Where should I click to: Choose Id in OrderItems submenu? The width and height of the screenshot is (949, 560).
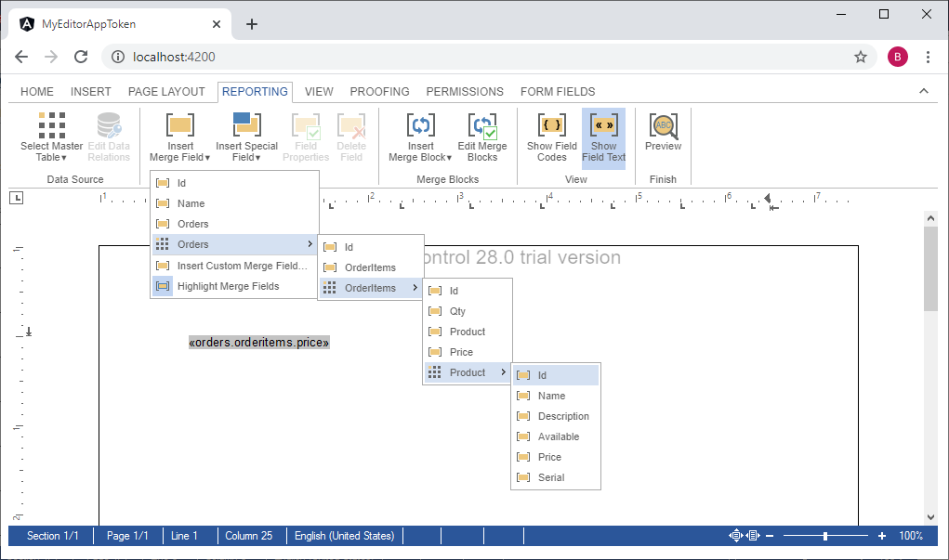(x=468, y=291)
